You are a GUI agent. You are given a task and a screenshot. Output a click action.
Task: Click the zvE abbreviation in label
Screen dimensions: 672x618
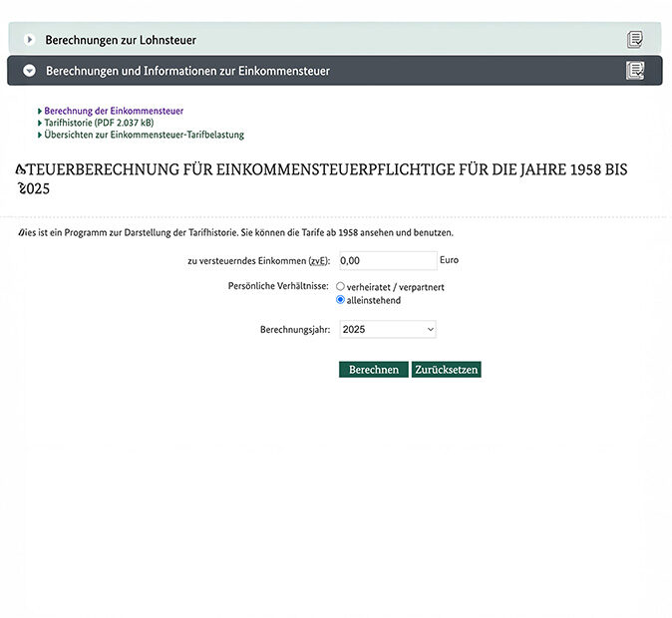pyautogui.click(x=318, y=261)
